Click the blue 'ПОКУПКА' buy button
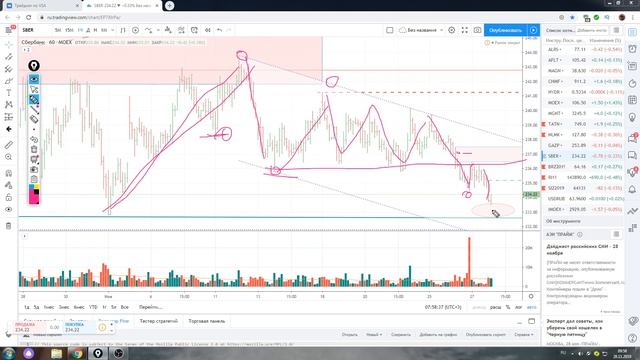Image resolution: width=640 pixels, height=360 pixels. click(x=79, y=327)
